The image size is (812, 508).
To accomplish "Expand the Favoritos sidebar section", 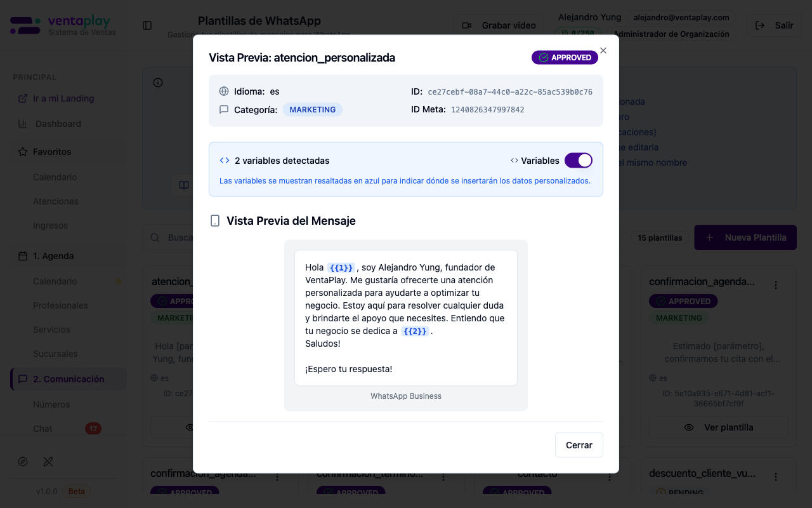I will (52, 152).
